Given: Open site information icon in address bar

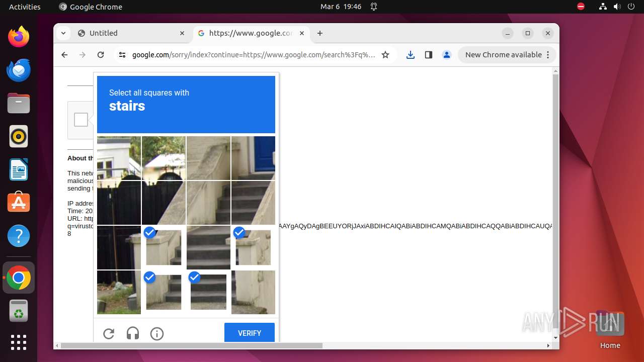Looking at the screenshot, I should pos(122,55).
